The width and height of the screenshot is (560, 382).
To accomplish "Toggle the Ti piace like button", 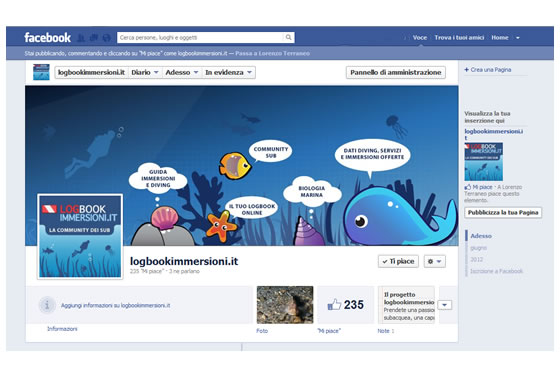I will pos(398,261).
